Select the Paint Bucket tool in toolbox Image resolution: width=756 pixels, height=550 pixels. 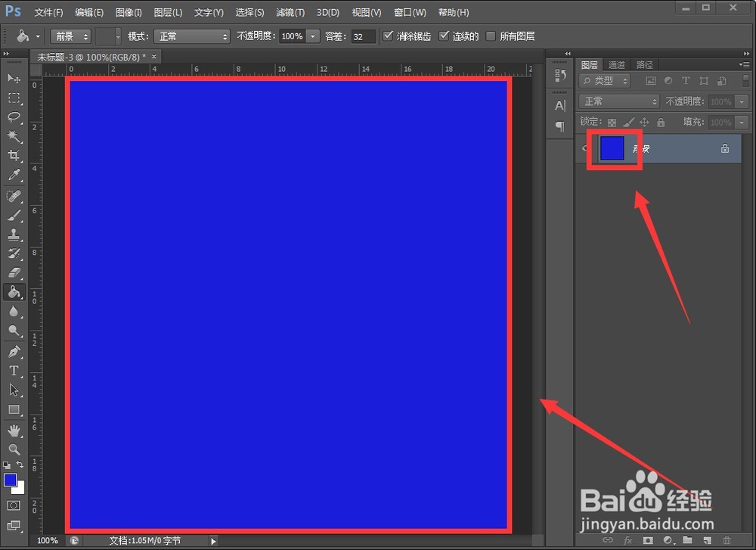click(x=14, y=292)
